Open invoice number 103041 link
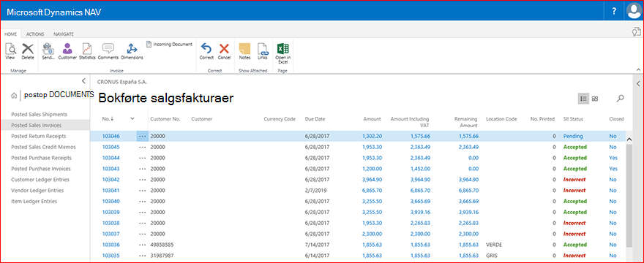This screenshot has height=263, width=644. (111, 191)
